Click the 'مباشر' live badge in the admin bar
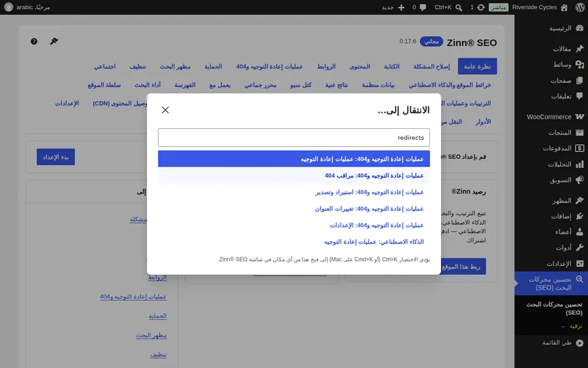The height and width of the screenshot is (368, 588). [x=499, y=7]
